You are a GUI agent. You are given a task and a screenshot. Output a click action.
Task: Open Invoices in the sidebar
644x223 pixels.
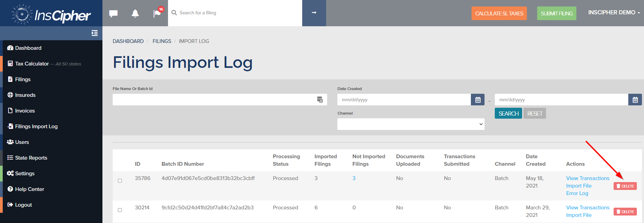(x=22, y=111)
